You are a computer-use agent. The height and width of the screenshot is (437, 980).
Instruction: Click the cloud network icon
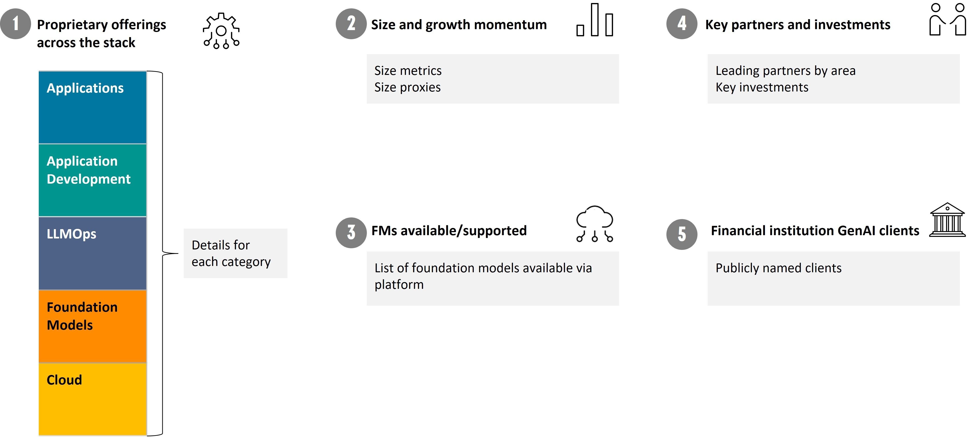pos(595,224)
